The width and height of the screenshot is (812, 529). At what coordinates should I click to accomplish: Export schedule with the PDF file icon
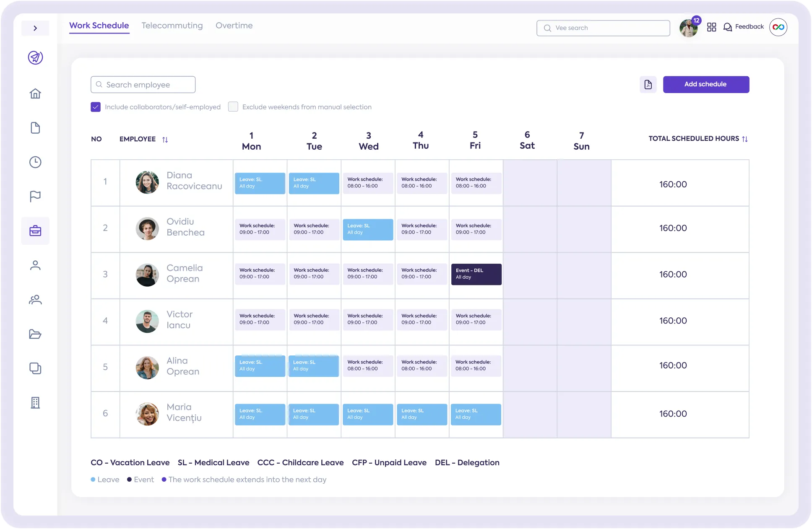648,85
